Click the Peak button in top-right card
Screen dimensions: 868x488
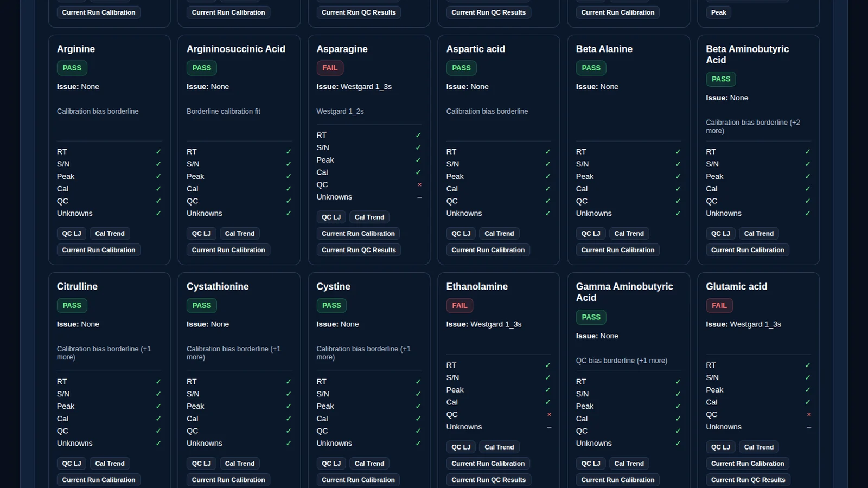click(x=718, y=12)
